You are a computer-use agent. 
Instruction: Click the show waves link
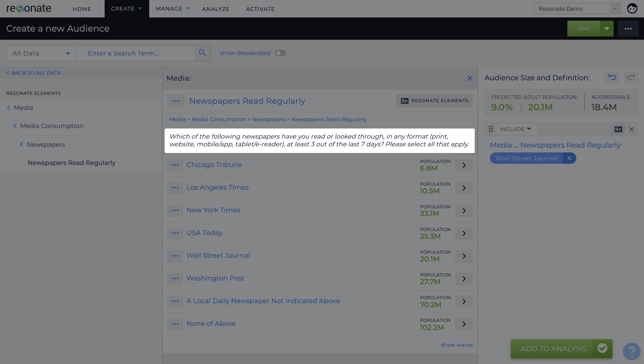point(456,345)
